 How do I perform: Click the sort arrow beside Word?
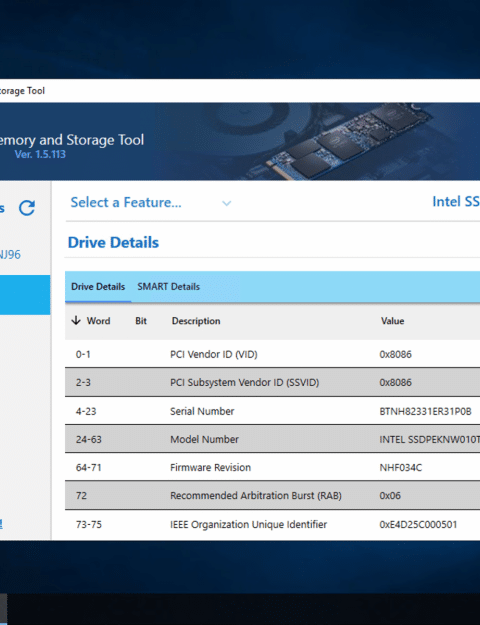[x=76, y=320]
